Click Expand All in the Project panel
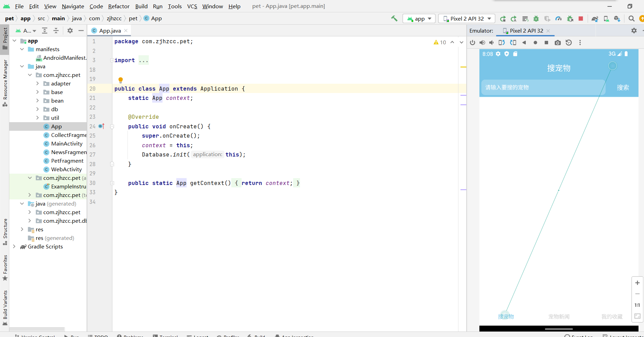The image size is (644, 337). [x=45, y=31]
